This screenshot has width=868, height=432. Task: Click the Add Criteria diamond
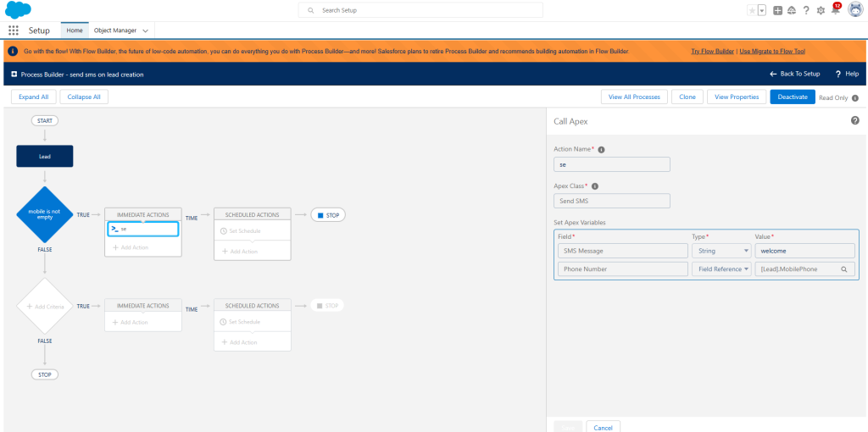point(45,306)
